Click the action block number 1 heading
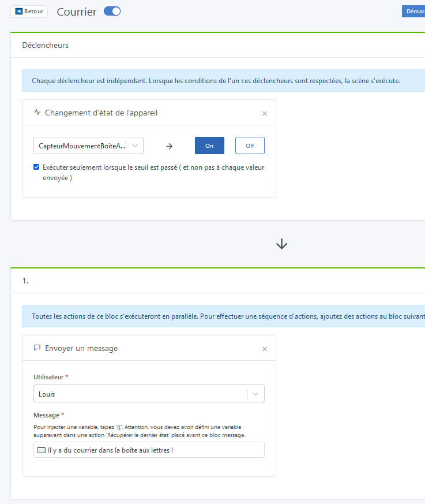The height and width of the screenshot is (504, 425). [25, 281]
